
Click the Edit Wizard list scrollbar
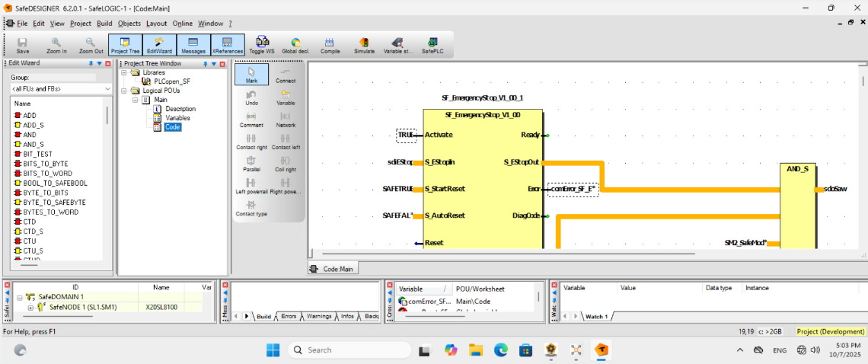pyautogui.click(x=107, y=115)
